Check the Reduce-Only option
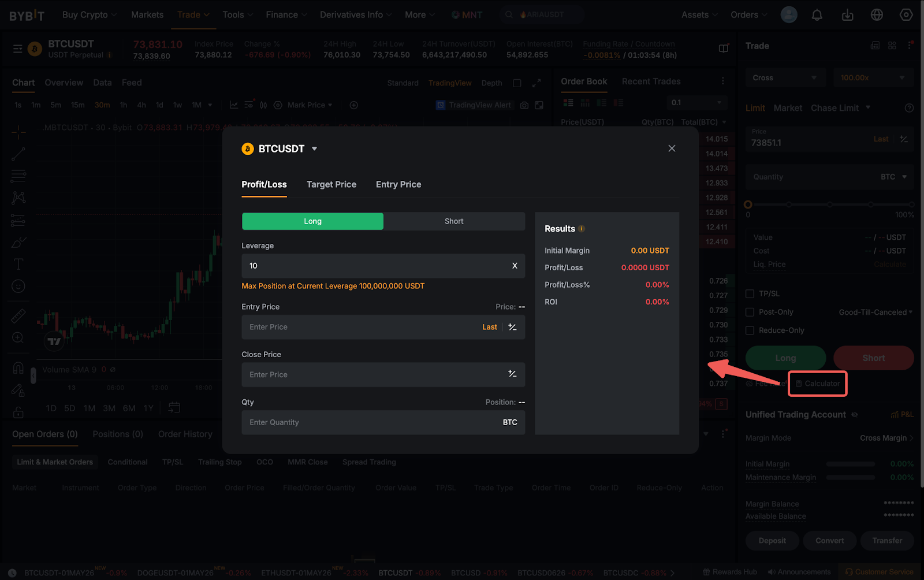The width and height of the screenshot is (924, 580). (x=750, y=330)
